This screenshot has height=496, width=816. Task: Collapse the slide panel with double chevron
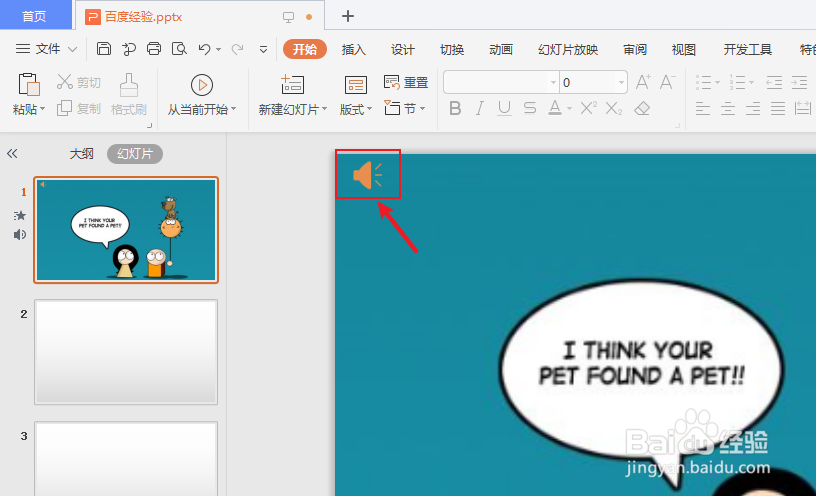[12, 154]
